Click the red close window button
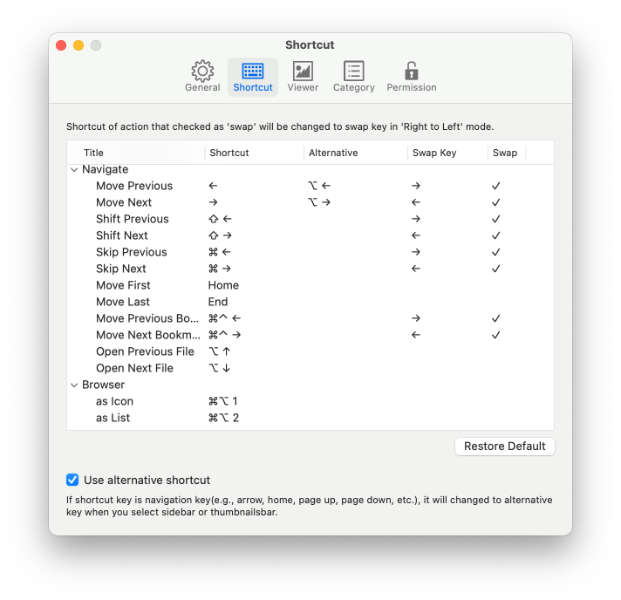 [61, 46]
